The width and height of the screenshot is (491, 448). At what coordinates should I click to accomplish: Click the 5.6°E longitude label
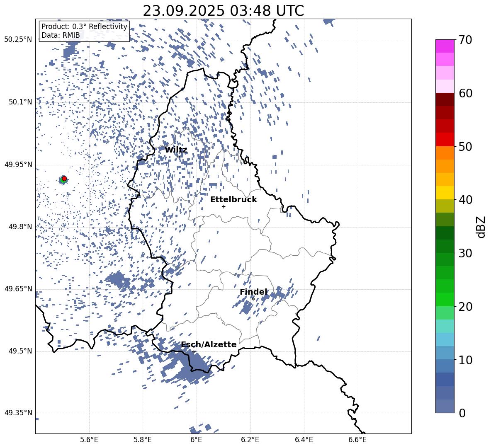[x=89, y=440]
